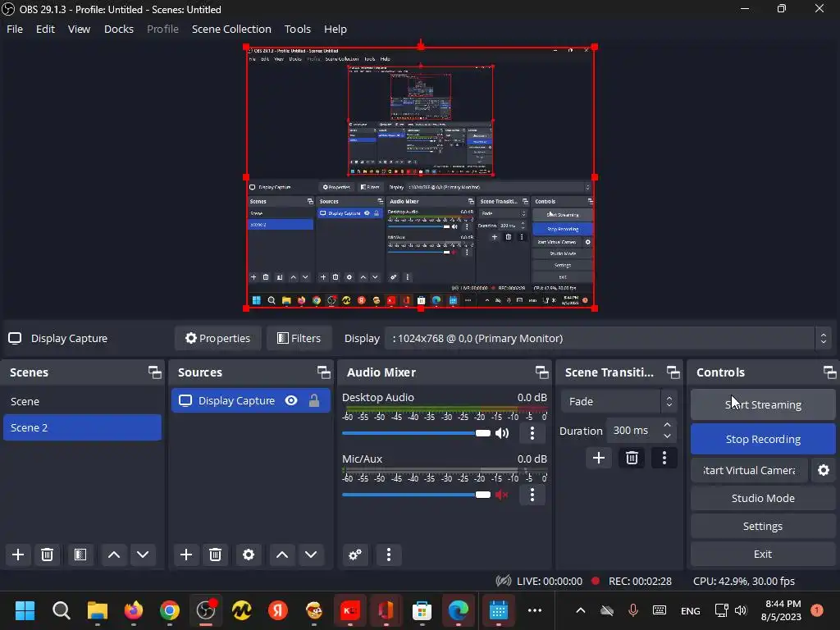840x630 pixels.
Task: Open the View menu
Action: 79,29
